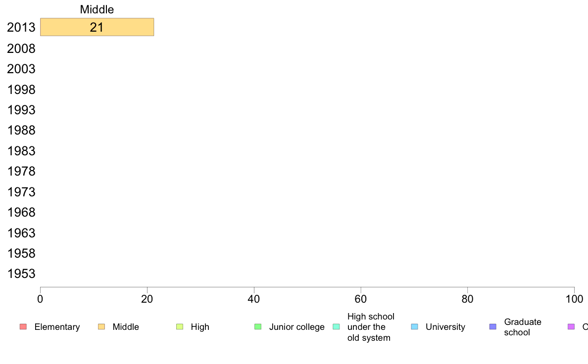This screenshot has width=588, height=364.
Task: Click the 1953 year label
Action: point(21,273)
